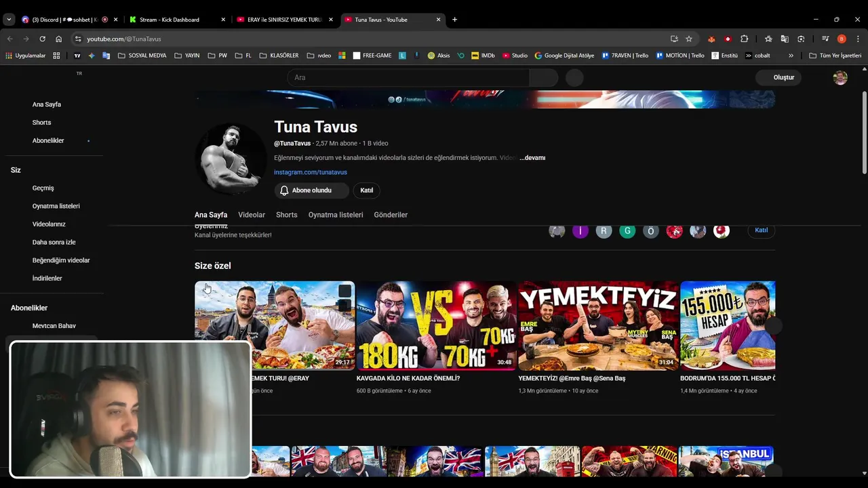Click the address bar URL
868x488 pixels.
pos(124,39)
